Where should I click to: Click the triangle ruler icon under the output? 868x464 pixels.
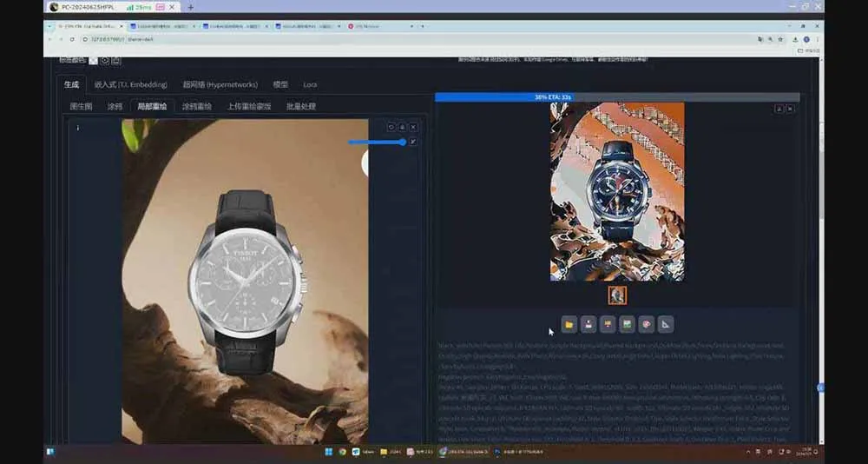click(x=666, y=324)
